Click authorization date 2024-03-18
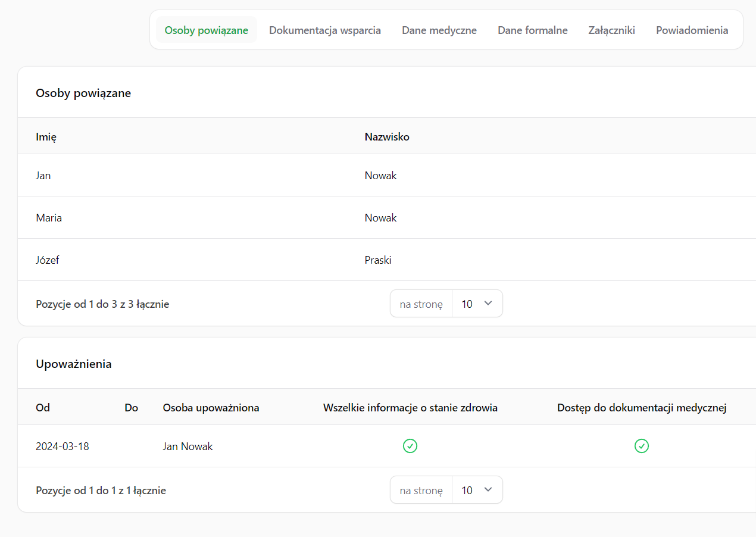The height and width of the screenshot is (537, 756). pyautogui.click(x=63, y=447)
